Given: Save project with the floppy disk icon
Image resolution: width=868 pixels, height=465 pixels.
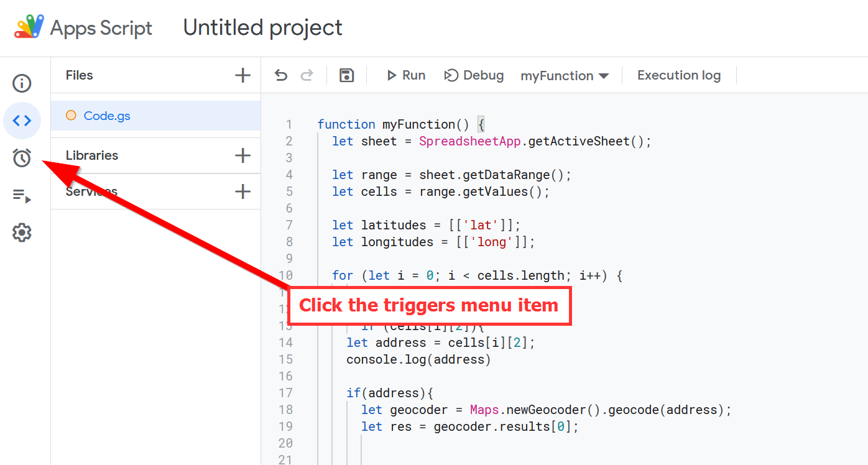Looking at the screenshot, I should (346, 75).
